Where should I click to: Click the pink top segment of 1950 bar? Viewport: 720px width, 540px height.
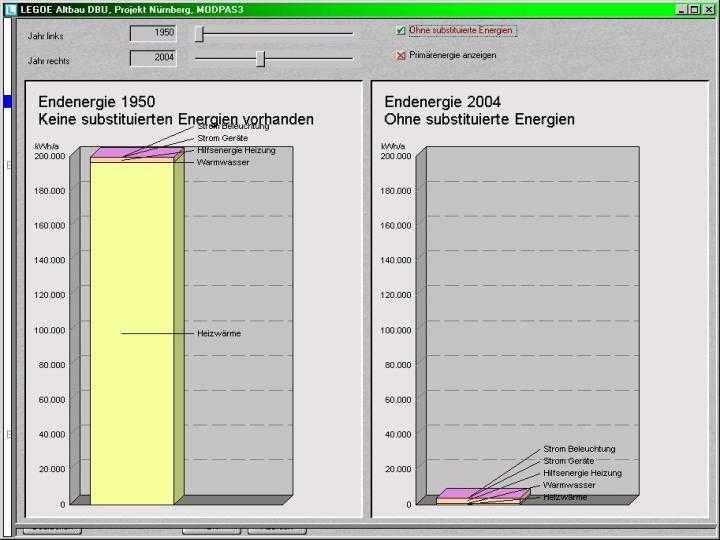tap(138, 152)
